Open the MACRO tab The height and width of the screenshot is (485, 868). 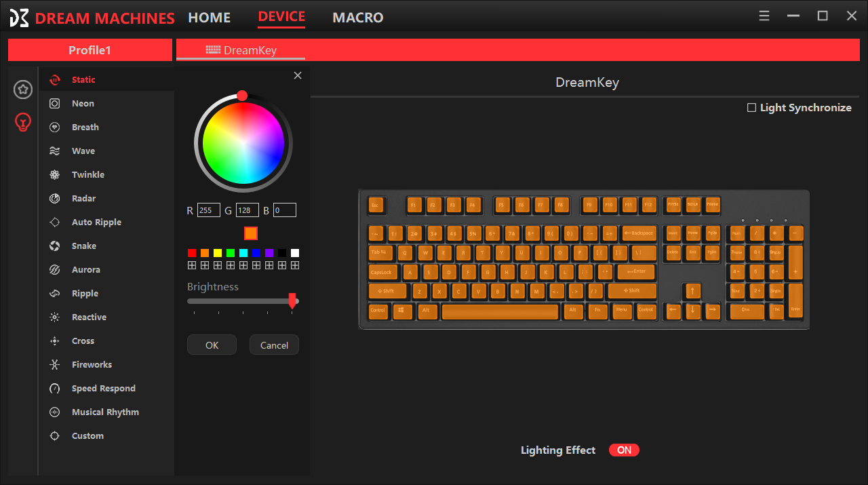358,18
